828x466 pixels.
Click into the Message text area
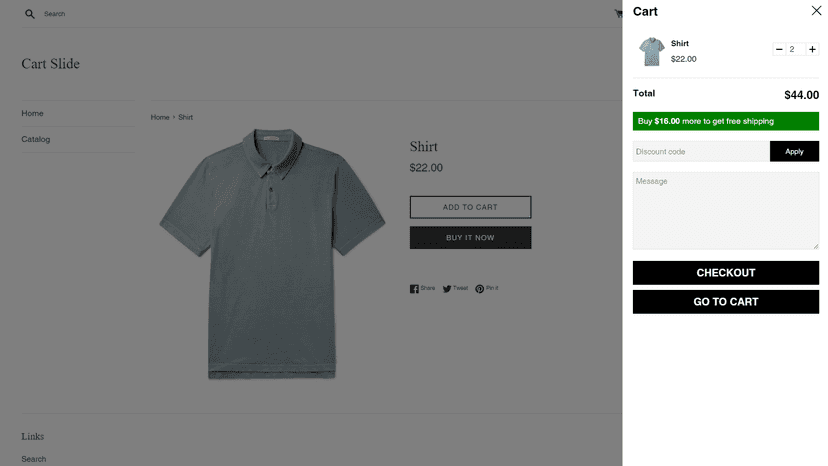pyautogui.click(x=726, y=210)
